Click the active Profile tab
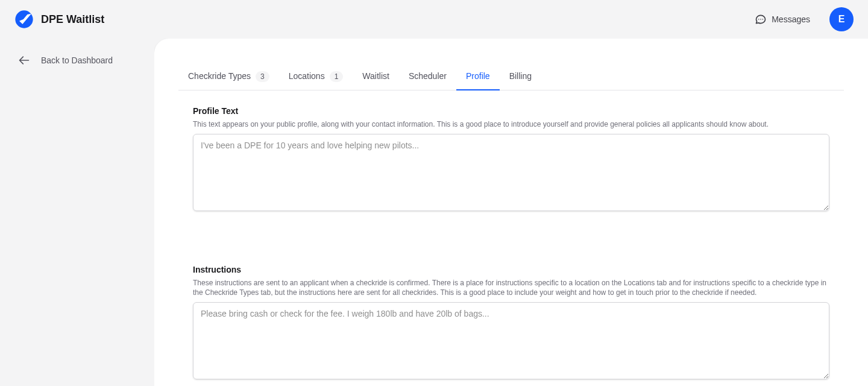Viewport: 868px width, 386px height. 477,76
